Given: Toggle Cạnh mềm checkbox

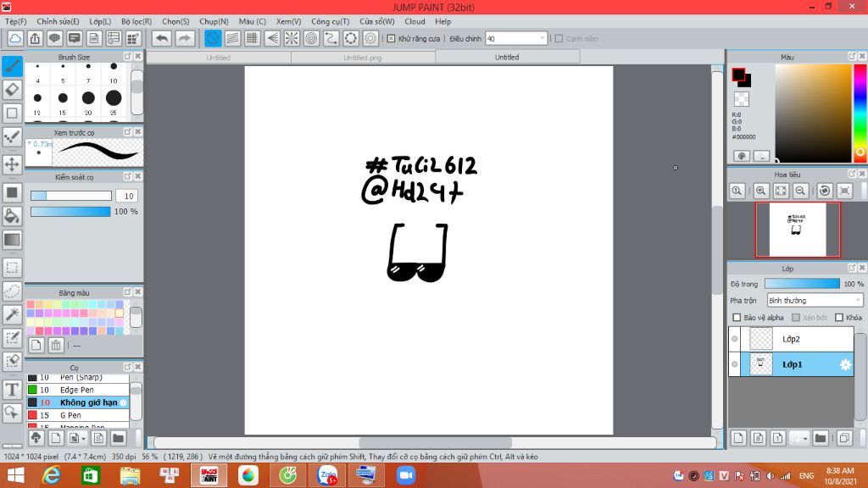Looking at the screenshot, I should tap(559, 39).
